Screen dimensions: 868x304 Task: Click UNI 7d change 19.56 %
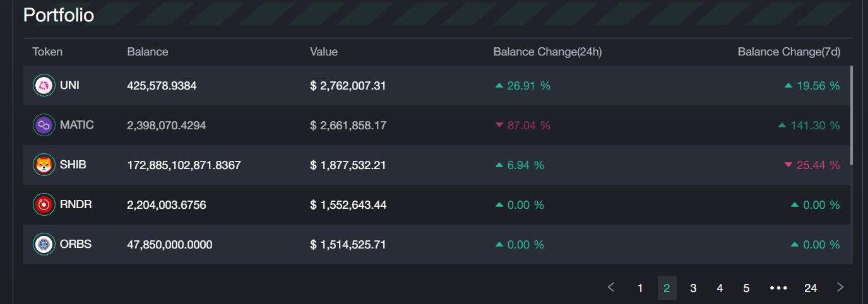point(812,86)
